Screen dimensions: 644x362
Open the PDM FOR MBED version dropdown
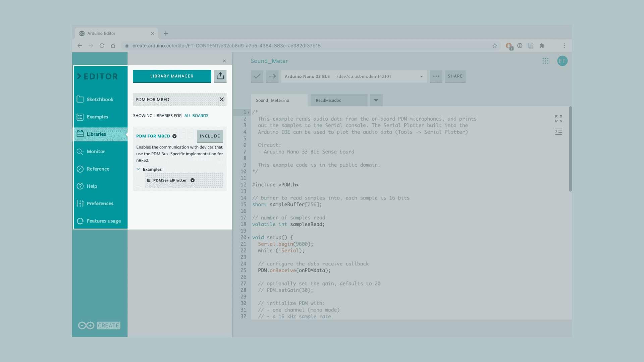[x=174, y=136]
